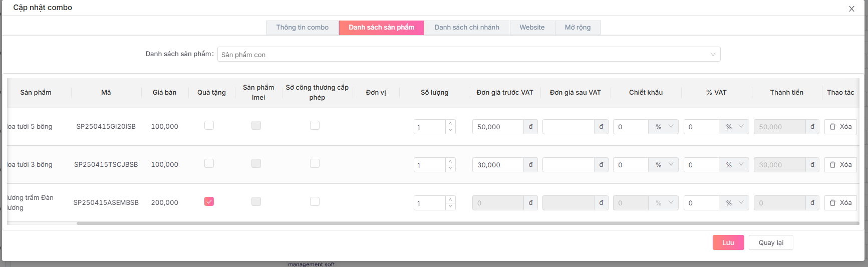Open % VAT unit dropdown for Hoa tươi 3 bông

(734, 165)
